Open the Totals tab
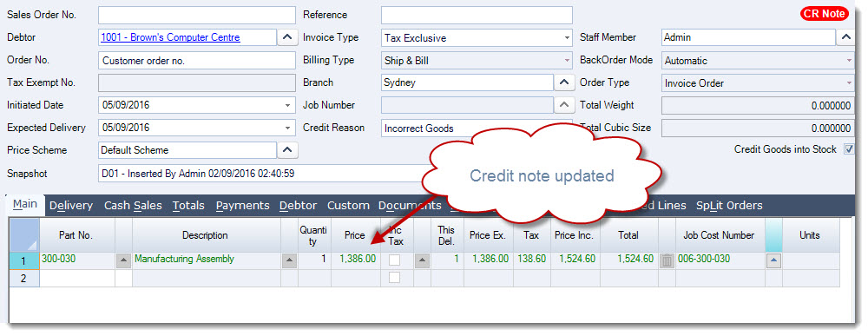The height and width of the screenshot is (336, 868). tap(188, 206)
